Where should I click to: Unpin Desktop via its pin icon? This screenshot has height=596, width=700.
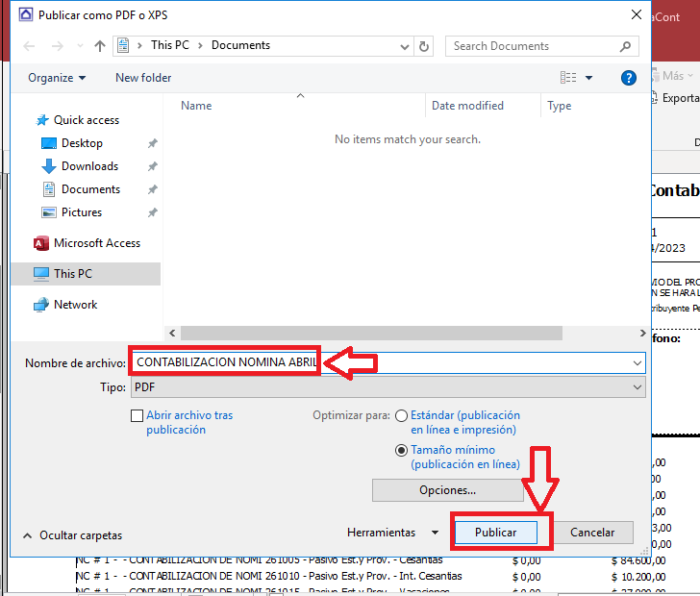pos(153,143)
